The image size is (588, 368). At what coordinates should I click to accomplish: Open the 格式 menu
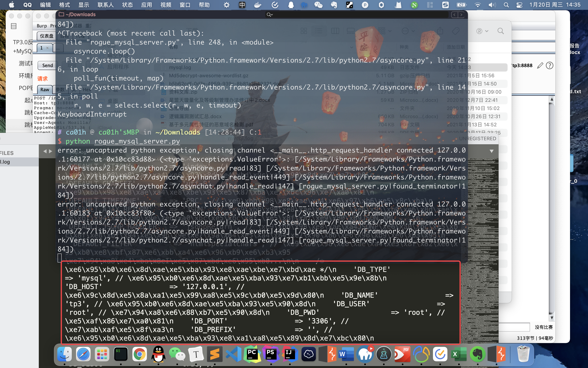coord(64,5)
